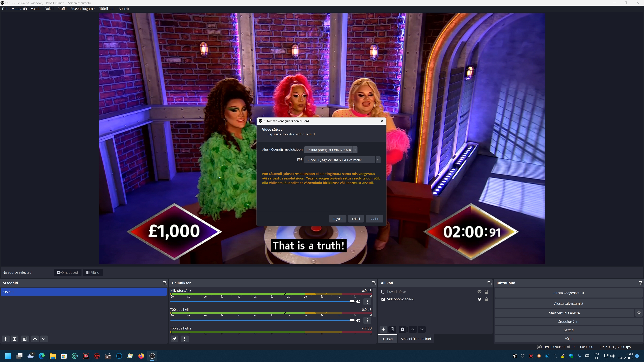Add a new scene with plus icon
The image size is (644, 362).
tap(6, 339)
